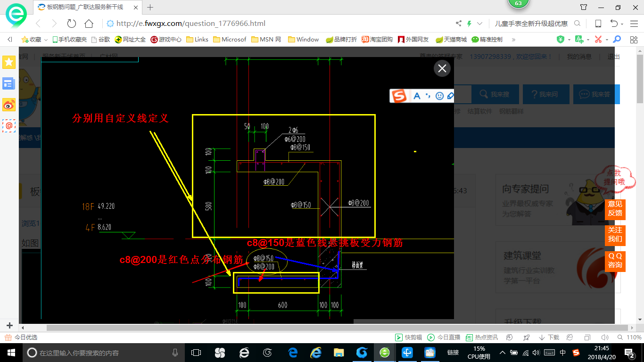Open the browser hamburger main menu
Screen dimensions: 644x362
pos(634,24)
